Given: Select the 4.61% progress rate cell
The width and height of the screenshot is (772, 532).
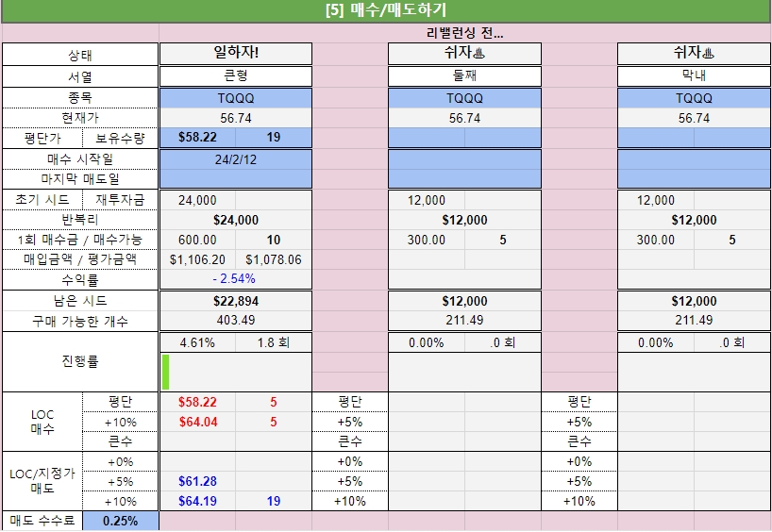Looking at the screenshot, I should point(197,342).
